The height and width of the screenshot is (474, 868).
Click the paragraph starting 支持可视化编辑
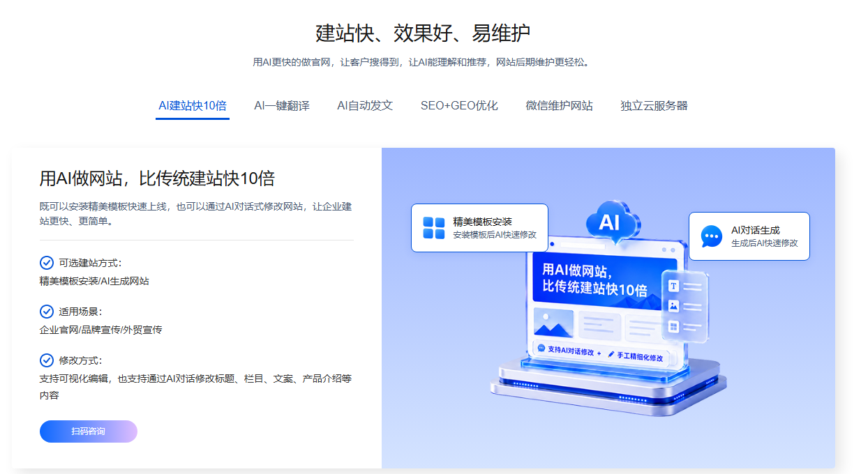(x=195, y=387)
